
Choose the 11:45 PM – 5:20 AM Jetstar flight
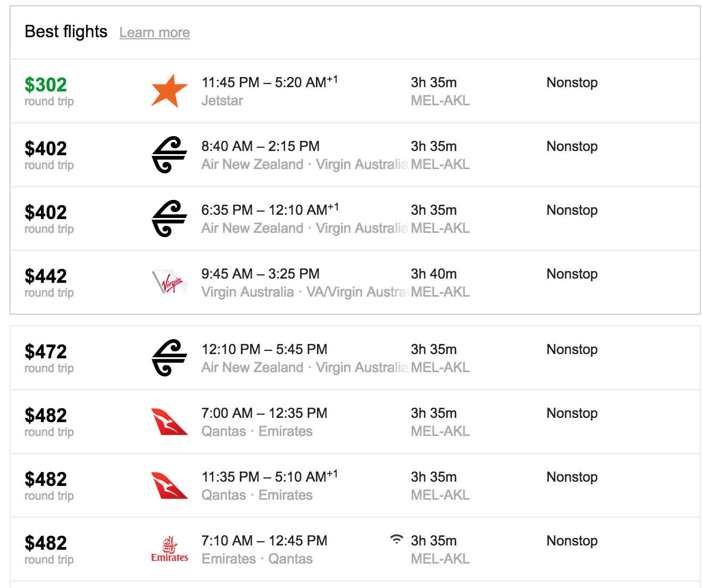tap(269, 82)
